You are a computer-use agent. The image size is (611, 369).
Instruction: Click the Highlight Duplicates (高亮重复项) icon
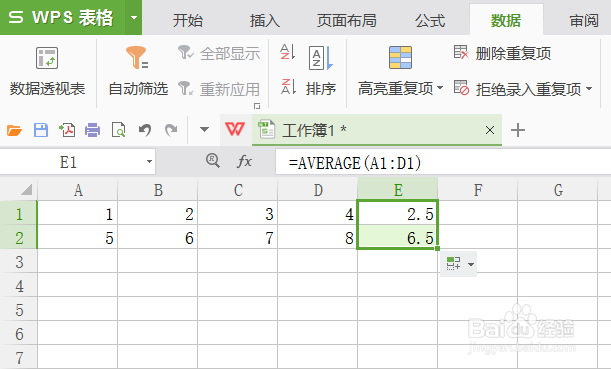pos(400,57)
